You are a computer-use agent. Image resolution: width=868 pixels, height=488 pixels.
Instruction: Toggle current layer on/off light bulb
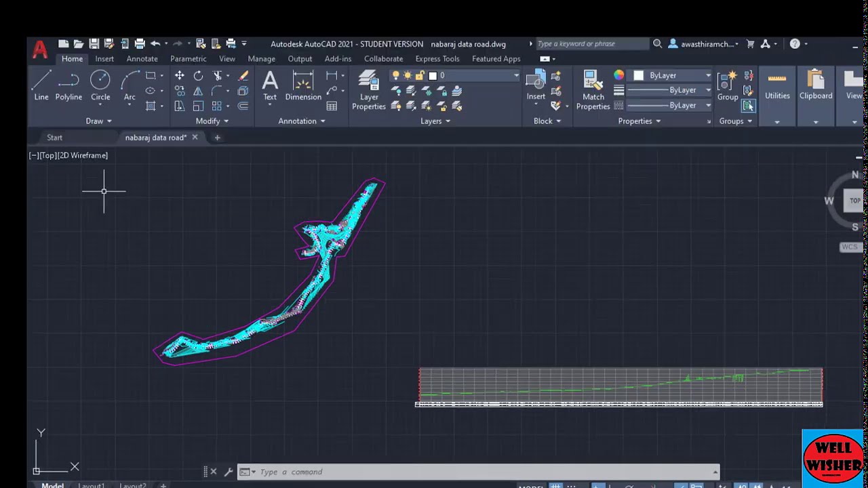397,75
